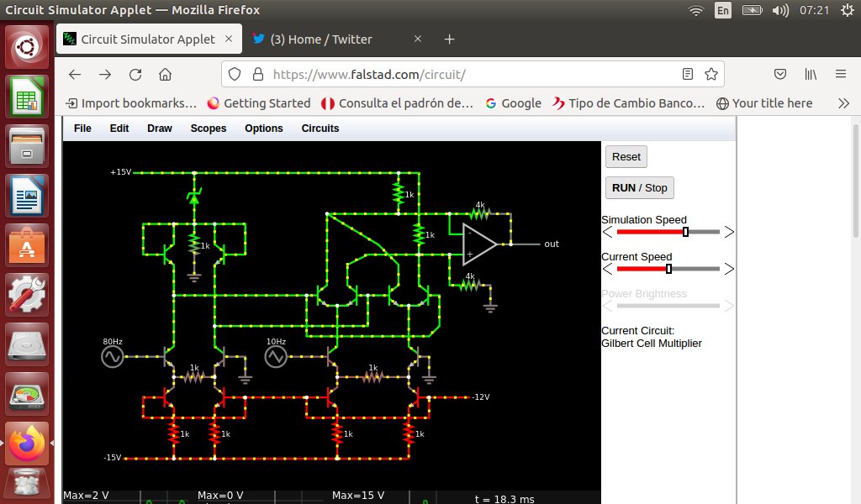This screenshot has height=504, width=861.
Task: Open the tracking protection shield
Action: (235, 74)
